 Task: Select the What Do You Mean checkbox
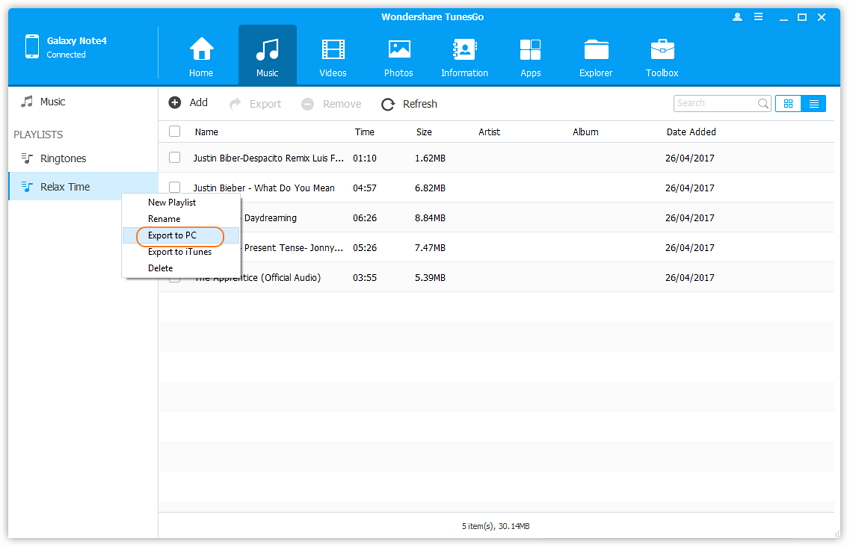[x=175, y=187]
